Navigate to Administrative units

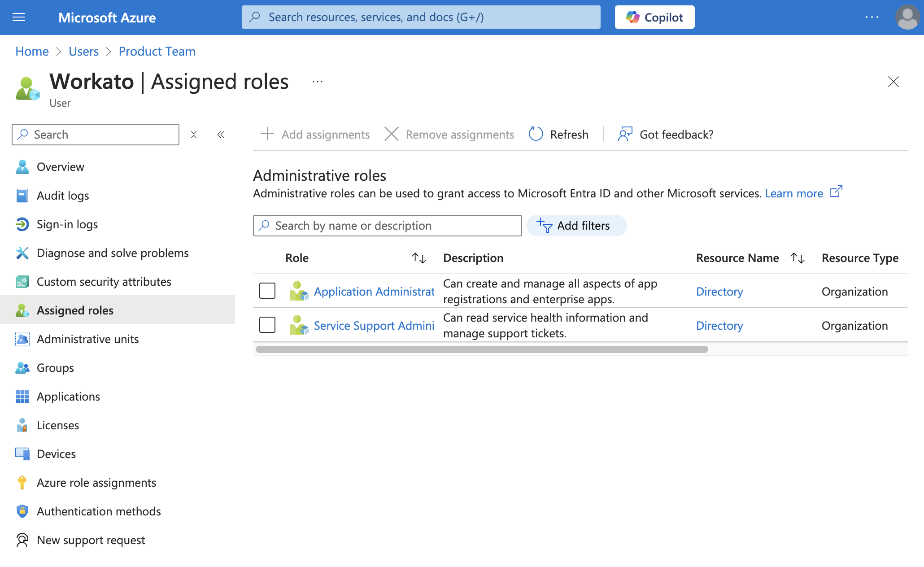[88, 339]
